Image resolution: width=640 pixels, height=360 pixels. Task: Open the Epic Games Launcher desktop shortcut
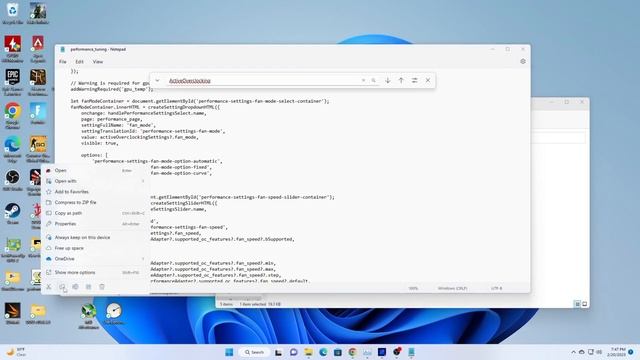point(13,82)
